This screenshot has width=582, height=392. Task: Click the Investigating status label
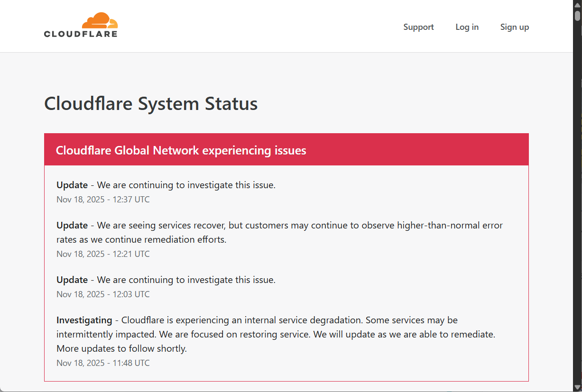click(84, 320)
